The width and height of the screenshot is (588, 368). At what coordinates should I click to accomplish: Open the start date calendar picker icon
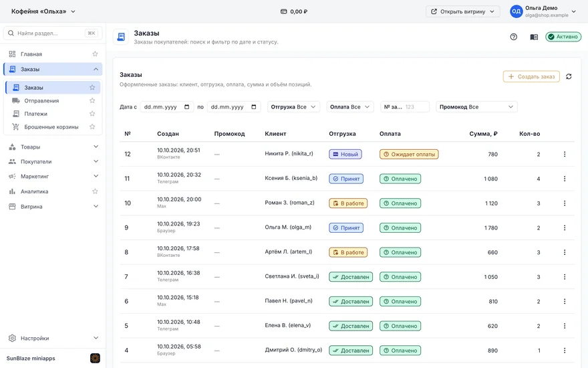coord(186,107)
